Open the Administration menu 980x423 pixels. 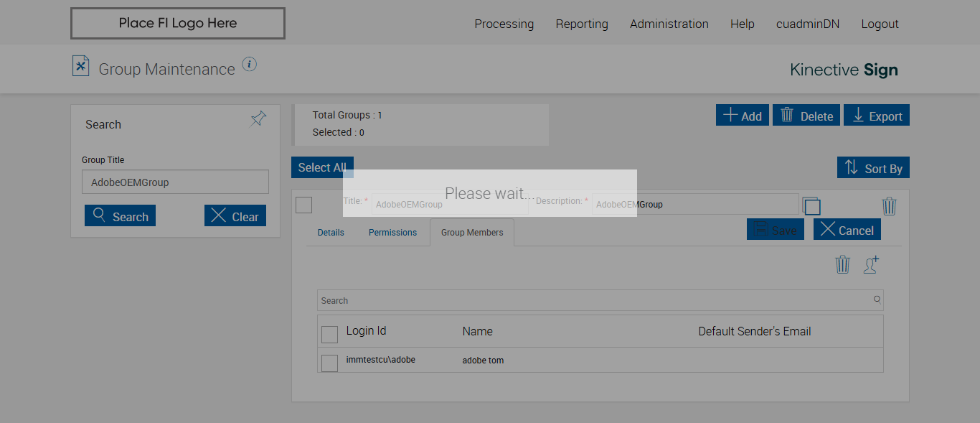(669, 24)
